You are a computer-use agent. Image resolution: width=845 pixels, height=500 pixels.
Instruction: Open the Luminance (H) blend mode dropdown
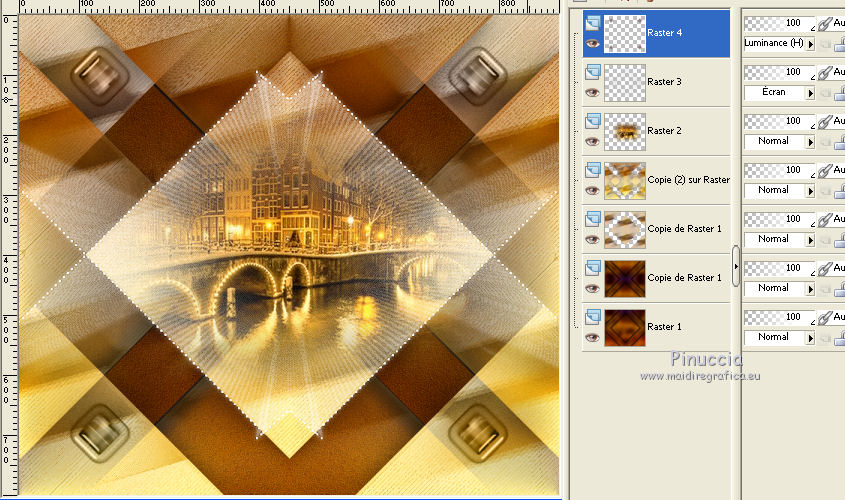(810, 44)
